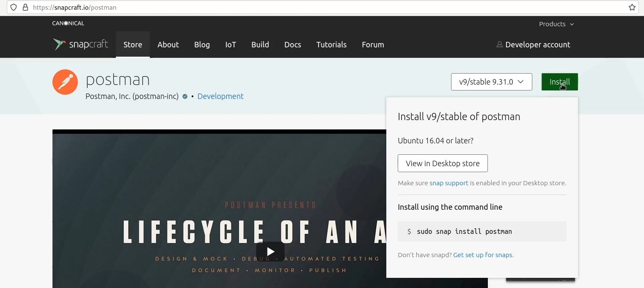Screen dimensions: 644x288
Task: Click Install using the command line heading
Action: 450,207
